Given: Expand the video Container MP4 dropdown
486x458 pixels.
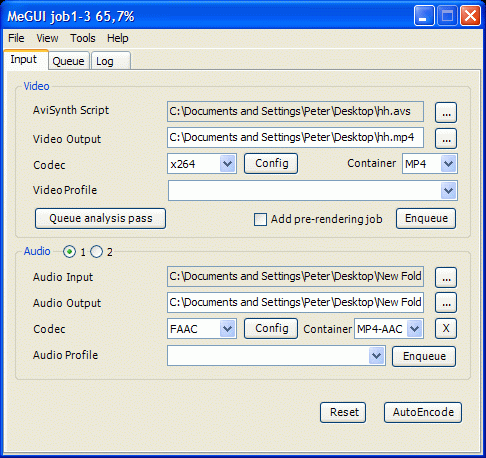Looking at the screenshot, I should [x=430, y=164].
